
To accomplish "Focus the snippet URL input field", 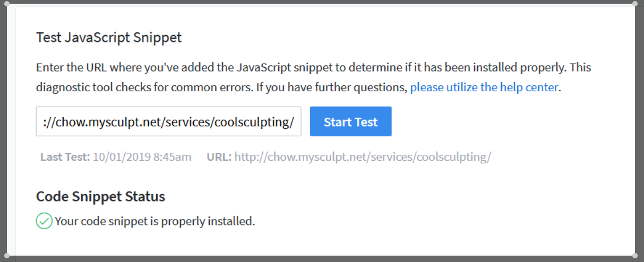I will (x=169, y=121).
